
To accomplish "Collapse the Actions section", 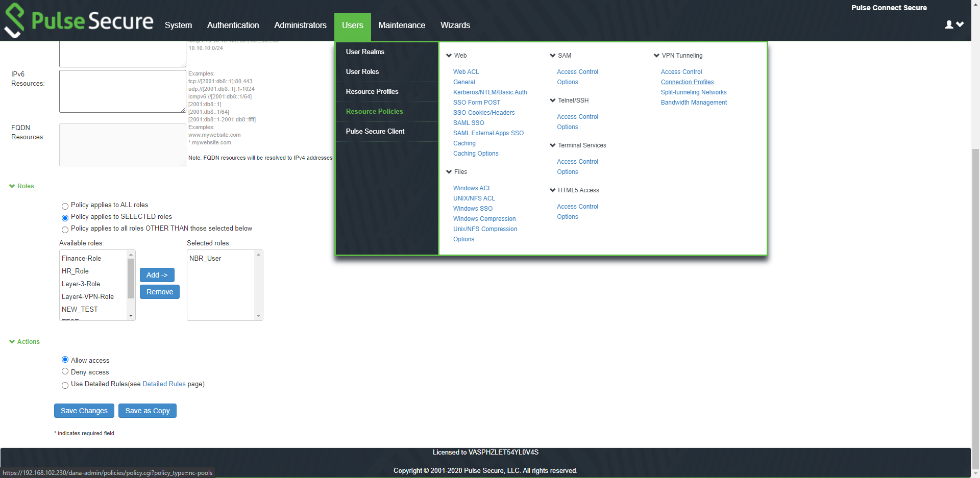I will click(24, 342).
